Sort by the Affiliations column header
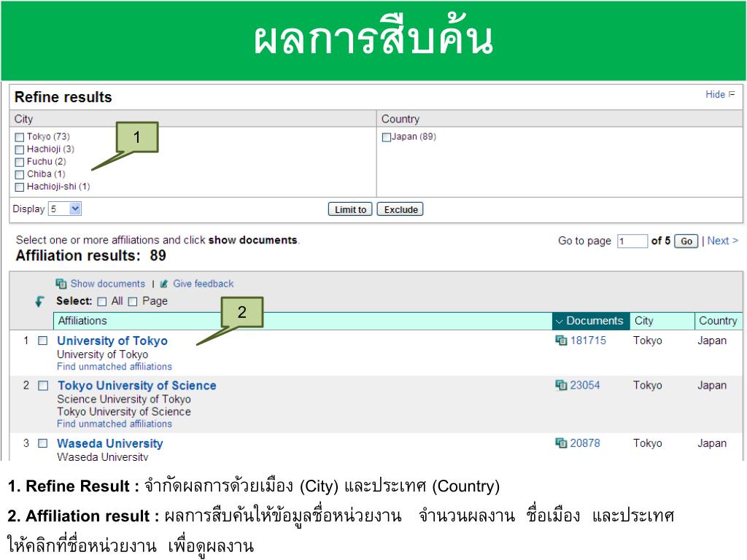Image resolution: width=747 pixels, height=560 pixels. pyautogui.click(x=303, y=321)
